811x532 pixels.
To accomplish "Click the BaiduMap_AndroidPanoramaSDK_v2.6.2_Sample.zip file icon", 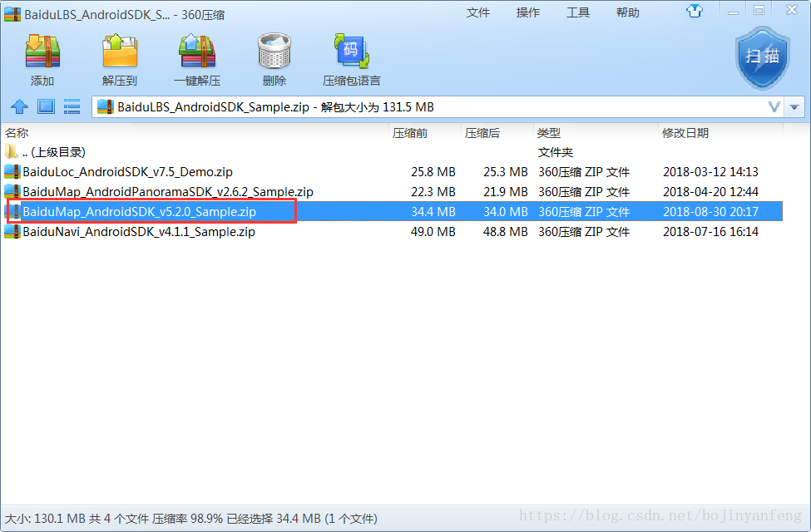I will [x=12, y=192].
